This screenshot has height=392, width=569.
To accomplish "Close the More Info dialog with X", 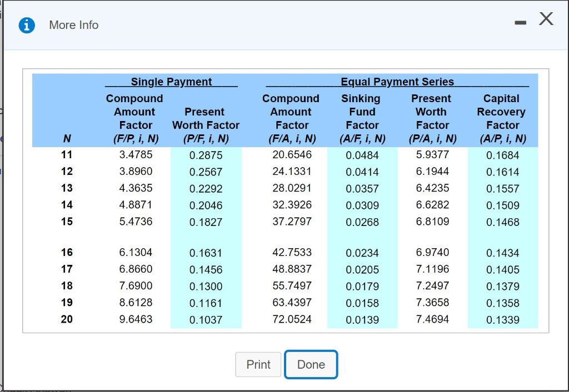I will [546, 19].
